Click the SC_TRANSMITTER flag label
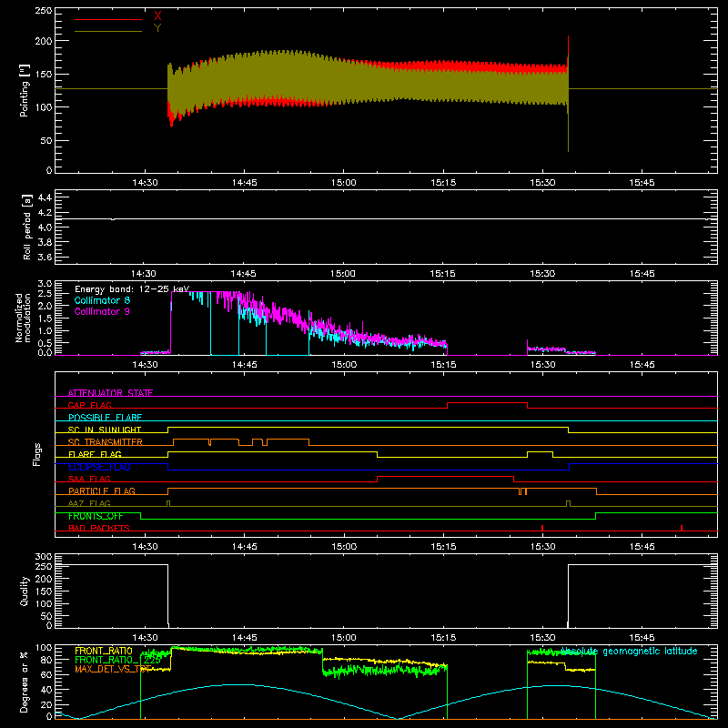This screenshot has height=728, width=728. coord(105,442)
